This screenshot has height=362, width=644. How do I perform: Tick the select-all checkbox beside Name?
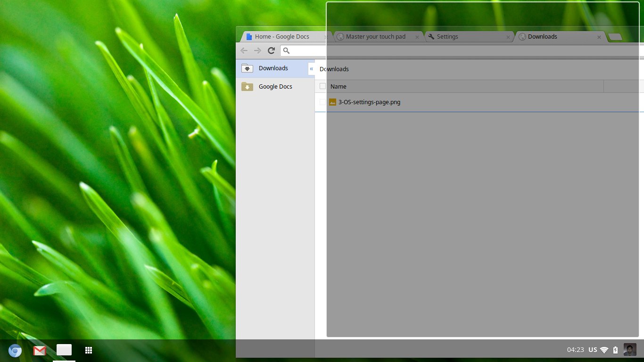322,86
